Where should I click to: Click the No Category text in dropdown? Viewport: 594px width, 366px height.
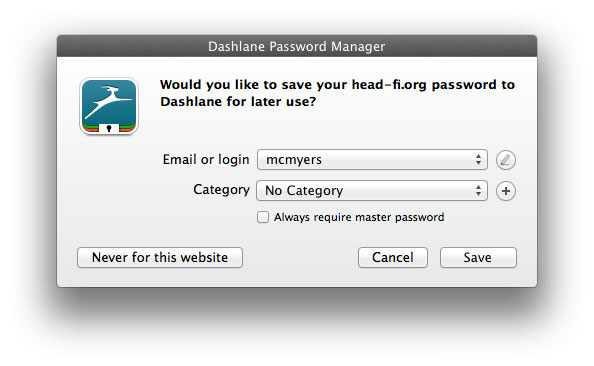coord(304,191)
